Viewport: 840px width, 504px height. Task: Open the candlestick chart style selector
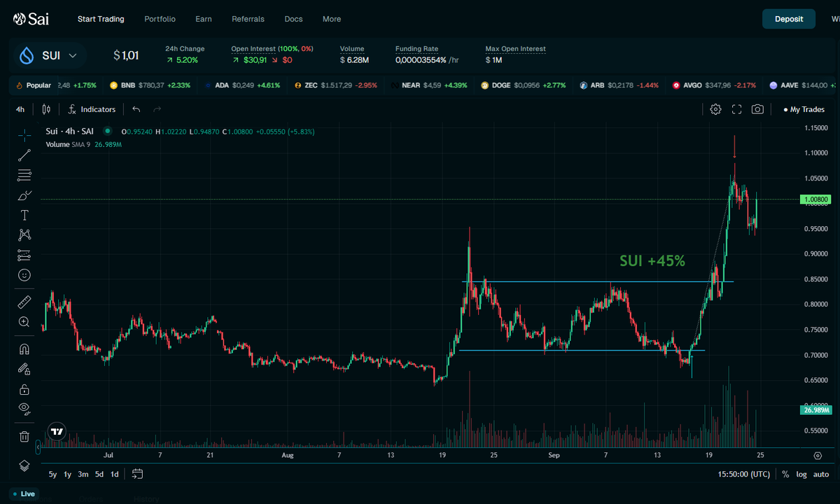(46, 109)
